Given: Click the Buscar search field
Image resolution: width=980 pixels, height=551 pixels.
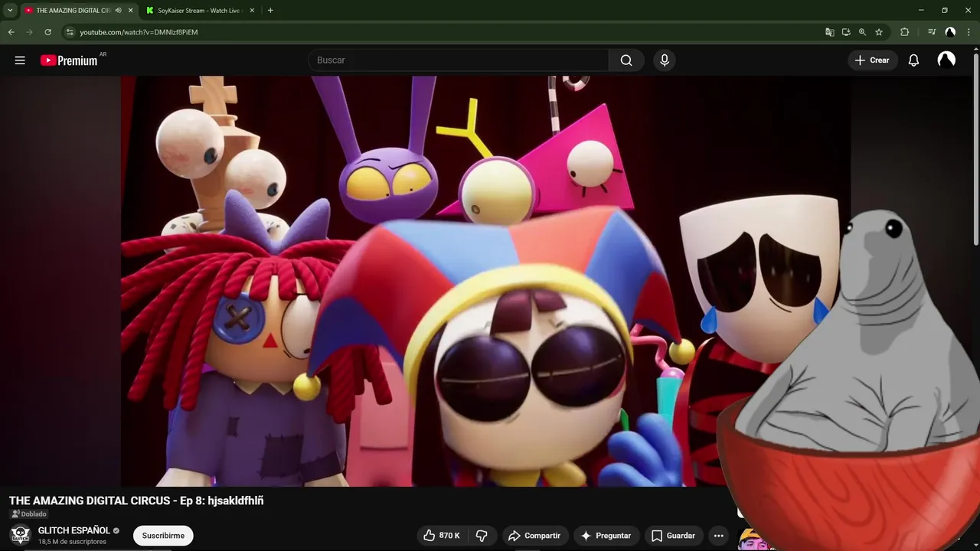Looking at the screenshot, I should click(x=458, y=60).
